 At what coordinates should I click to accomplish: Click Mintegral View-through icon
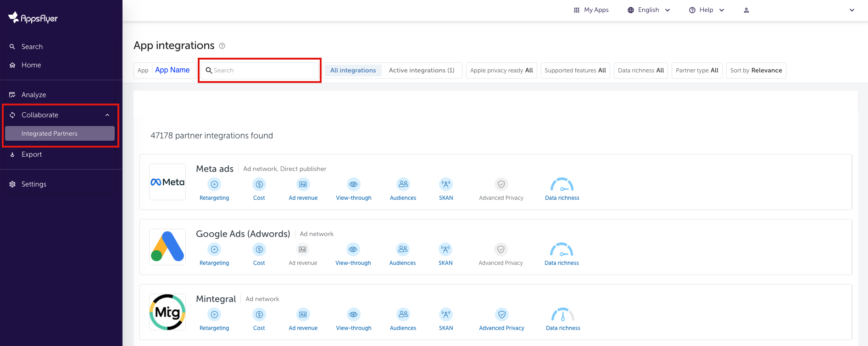click(x=354, y=314)
